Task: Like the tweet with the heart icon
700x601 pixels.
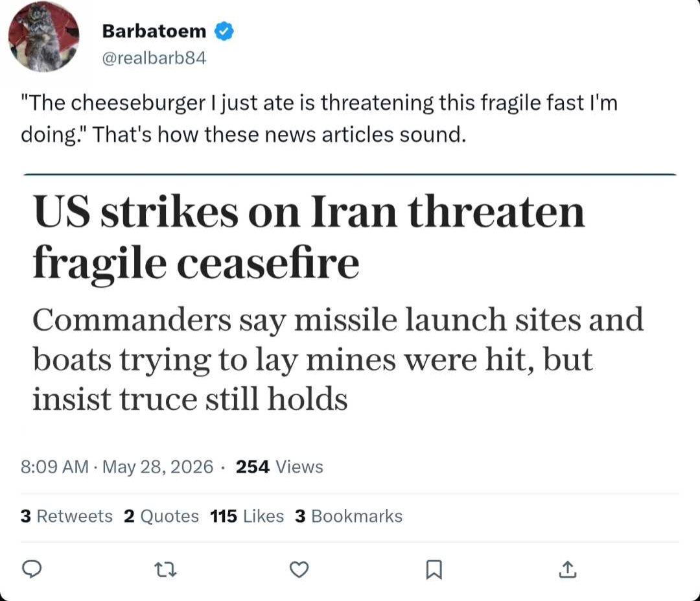Action: [x=299, y=570]
